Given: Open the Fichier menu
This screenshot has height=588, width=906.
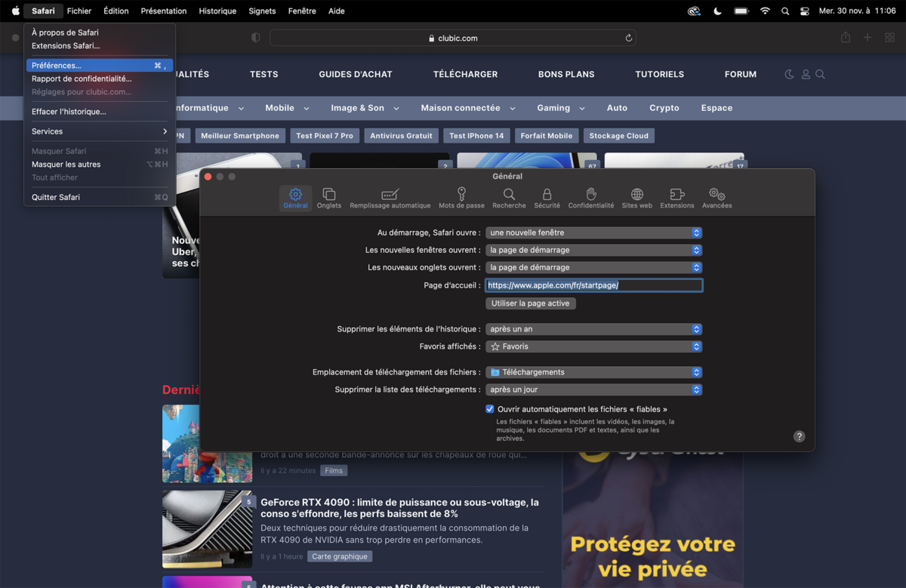Looking at the screenshot, I should tap(79, 11).
